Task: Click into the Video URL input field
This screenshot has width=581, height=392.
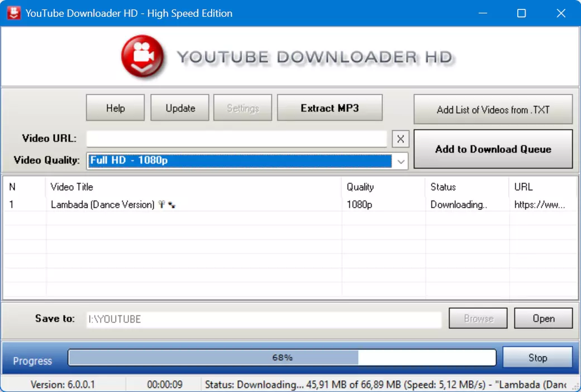Action: [236, 139]
